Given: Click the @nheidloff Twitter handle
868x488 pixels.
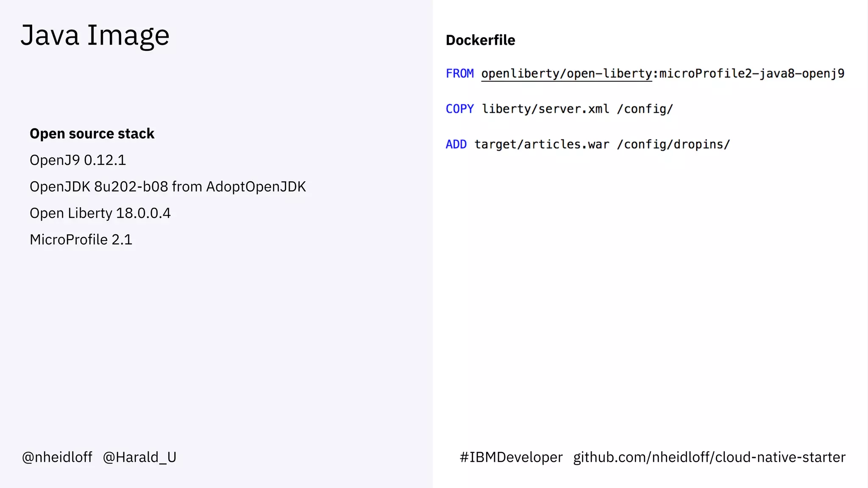Looking at the screenshot, I should (x=57, y=457).
